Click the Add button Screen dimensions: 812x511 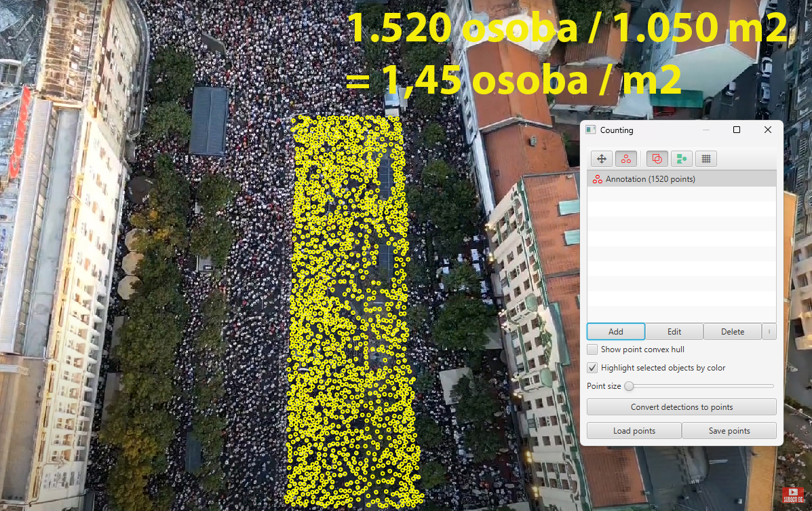(615, 332)
